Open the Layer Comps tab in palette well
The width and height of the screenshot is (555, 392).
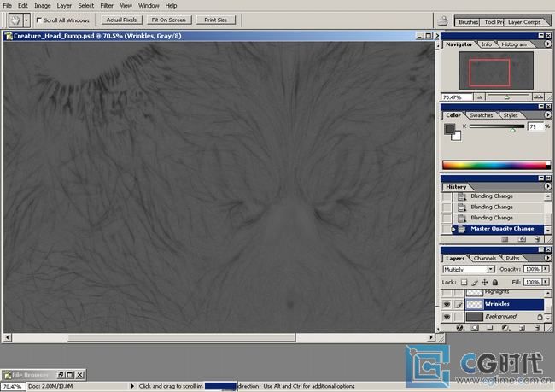[524, 22]
